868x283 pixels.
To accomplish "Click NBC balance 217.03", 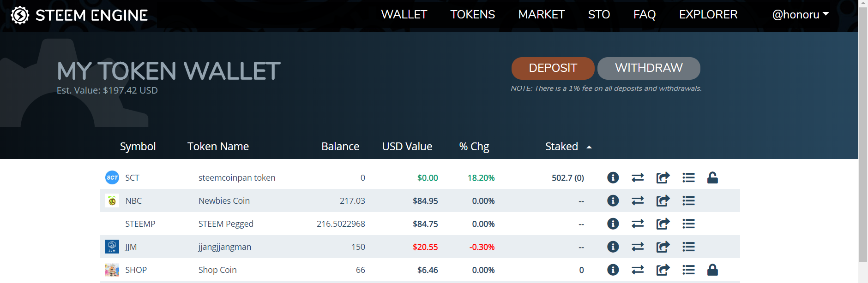I will point(352,201).
